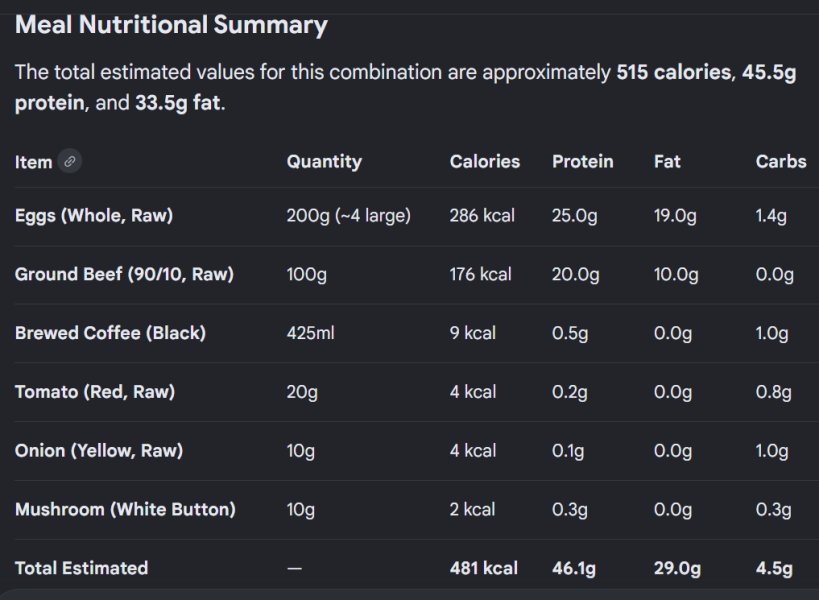This screenshot has width=819, height=600.
Task: Click the Brewed Coffee (Black) item
Action: [110, 333]
